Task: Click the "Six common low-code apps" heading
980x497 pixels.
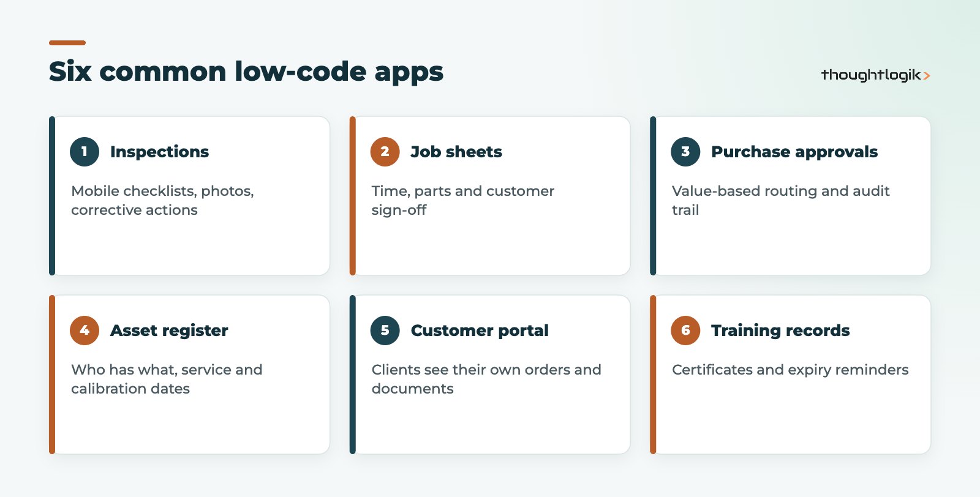Action: (246, 72)
